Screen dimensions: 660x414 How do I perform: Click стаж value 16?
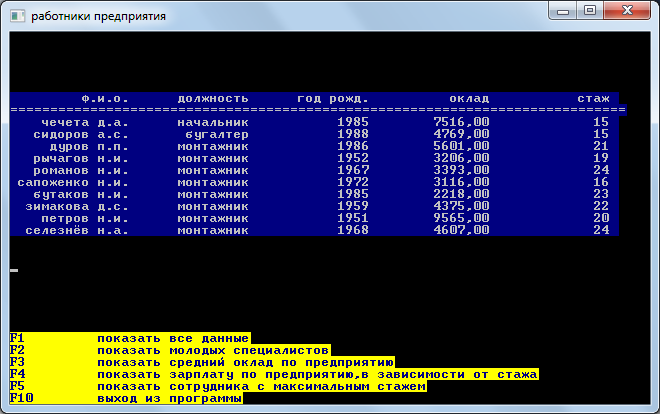point(601,182)
